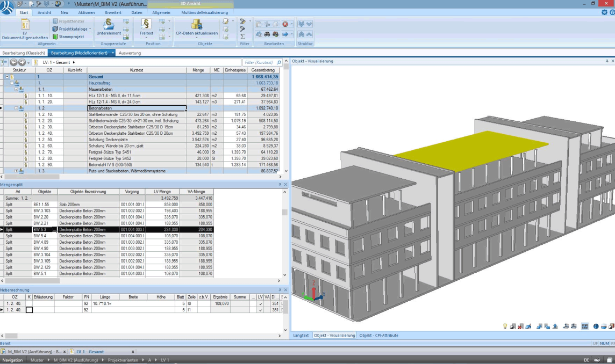
Task: Pin the Objekt - Visualisierung panel
Action: click(607, 61)
